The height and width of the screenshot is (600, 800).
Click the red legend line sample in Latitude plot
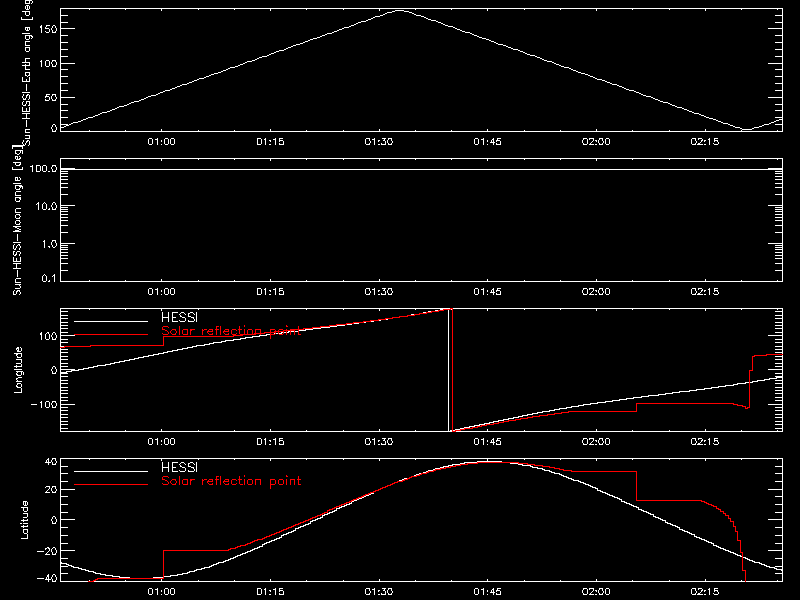click(x=111, y=485)
